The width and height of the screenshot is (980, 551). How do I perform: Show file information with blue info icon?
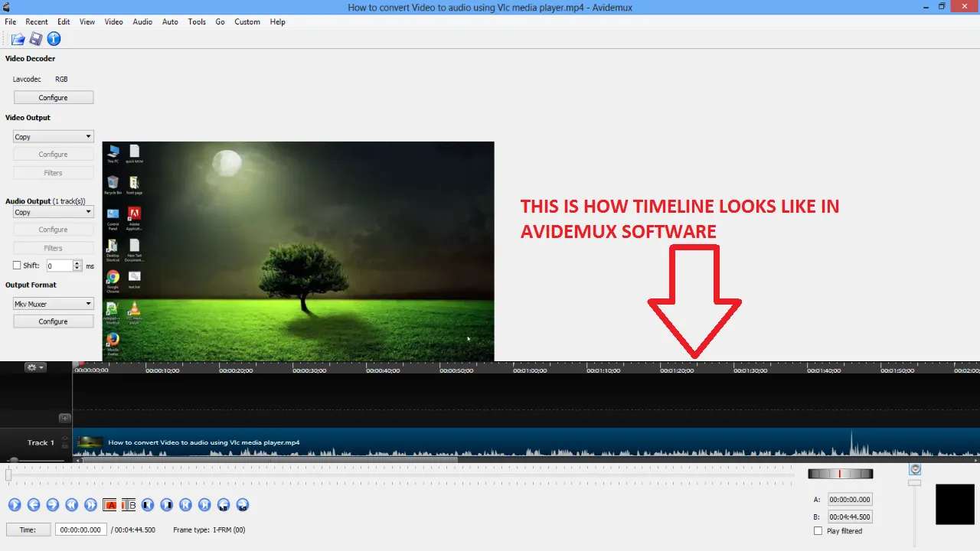tap(54, 39)
